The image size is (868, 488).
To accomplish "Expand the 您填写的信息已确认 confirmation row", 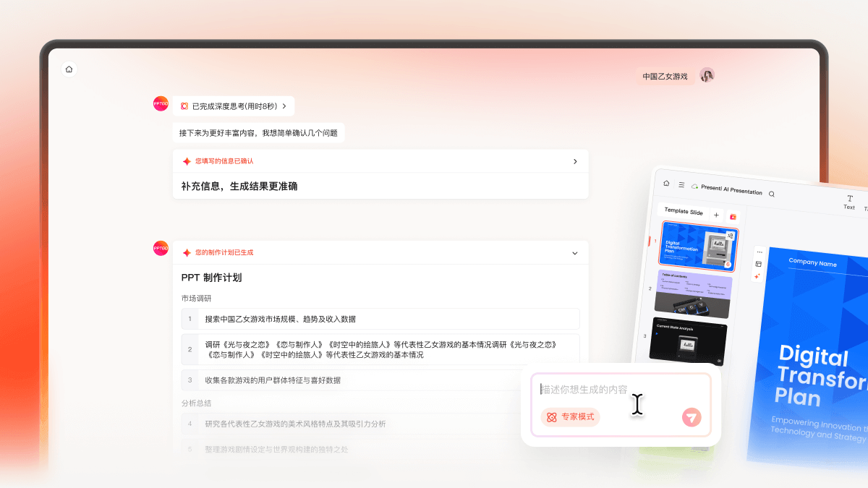I will 575,161.
